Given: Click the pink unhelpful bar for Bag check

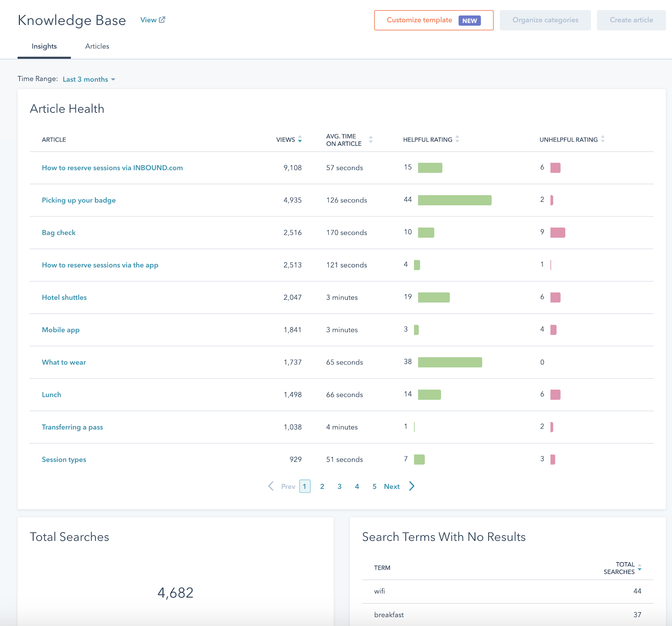Looking at the screenshot, I should click(x=557, y=233).
